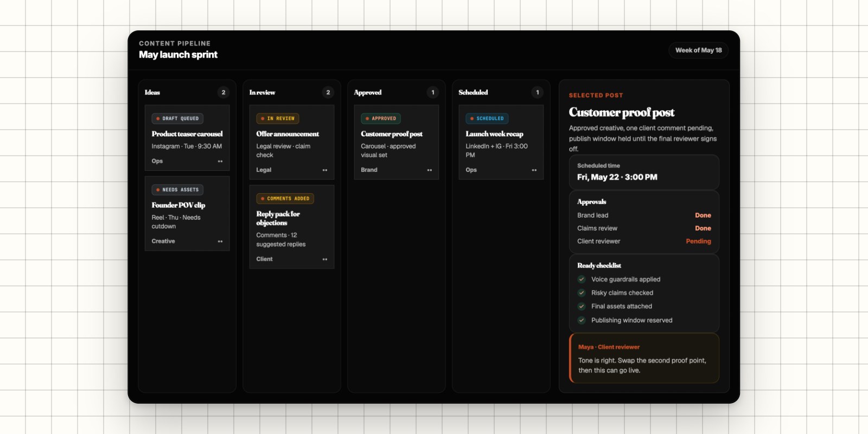Click the Ideas column count badge
The image size is (868, 434).
pyautogui.click(x=224, y=92)
